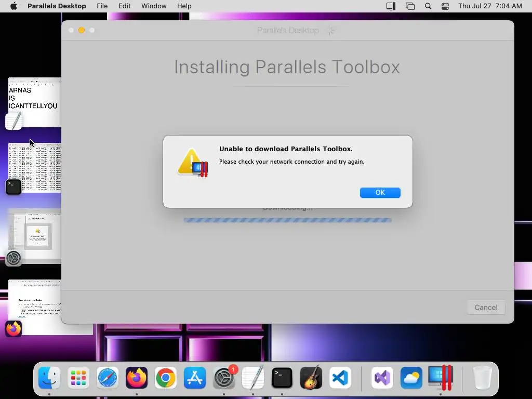
Task: Open the Help menu
Action: 184,6
